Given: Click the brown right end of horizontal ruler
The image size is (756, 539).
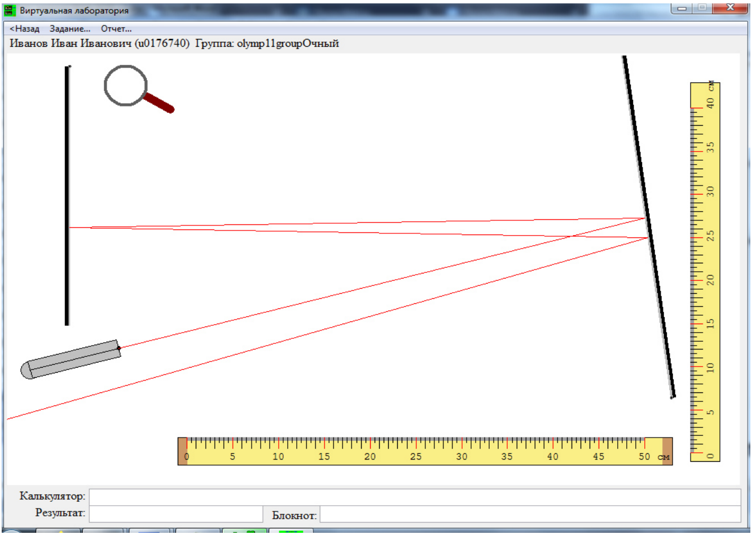Looking at the screenshot, I should click(667, 451).
